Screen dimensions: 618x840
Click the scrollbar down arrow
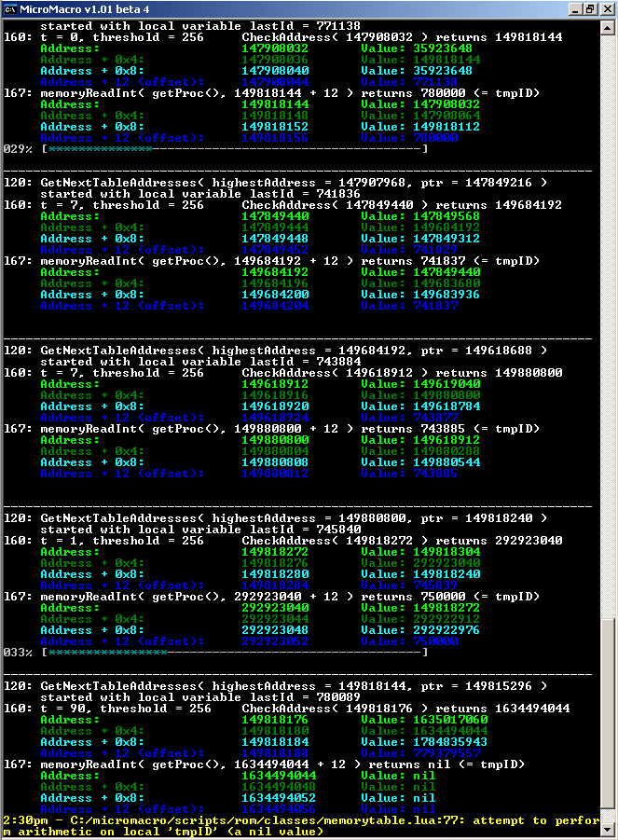[x=608, y=831]
